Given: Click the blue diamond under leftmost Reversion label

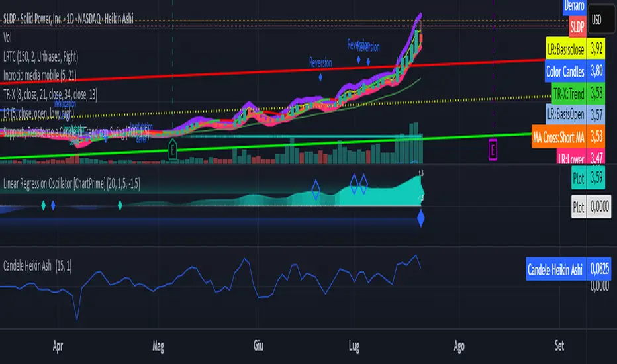Looking at the screenshot, I should click(x=320, y=77).
